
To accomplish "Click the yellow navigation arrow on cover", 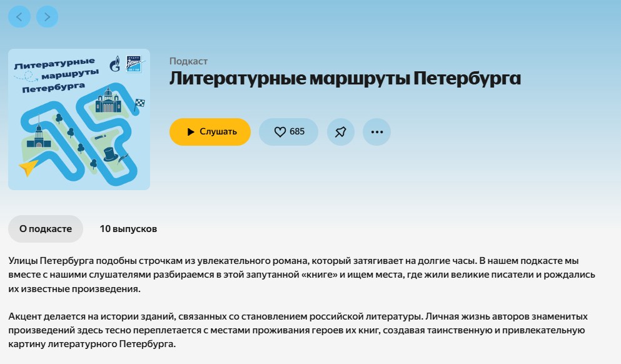I will (x=29, y=167).
